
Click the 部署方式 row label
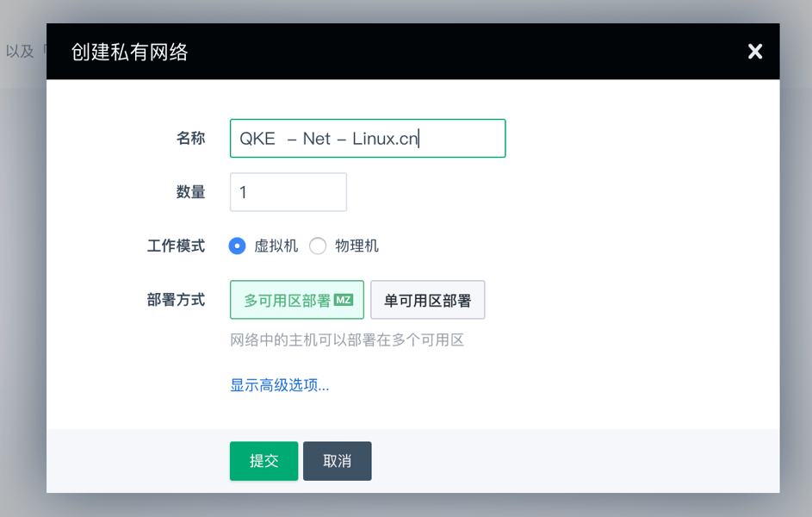coord(176,299)
